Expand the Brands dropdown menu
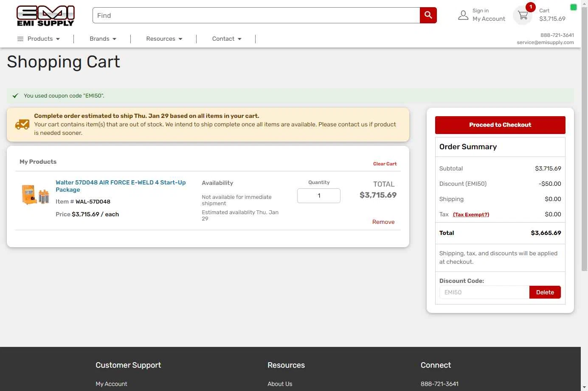 tap(103, 39)
